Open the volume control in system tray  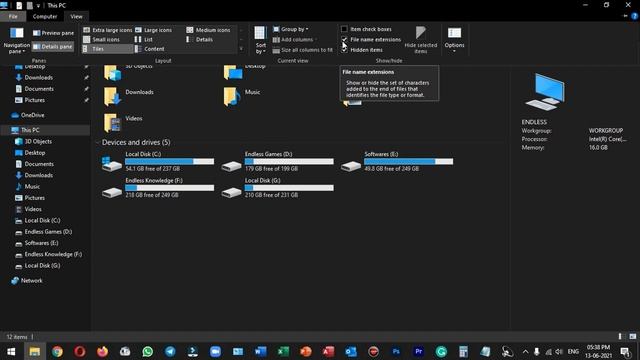tap(559, 352)
